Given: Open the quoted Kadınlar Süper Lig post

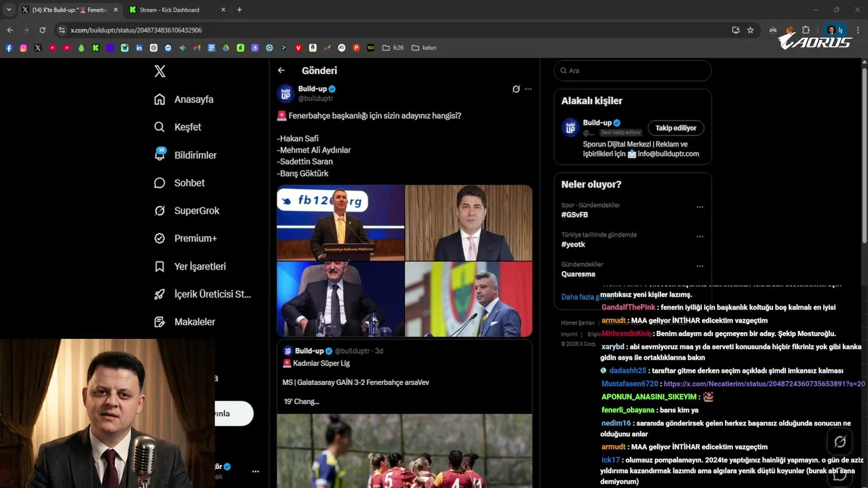Looking at the screenshot, I should point(404,414).
